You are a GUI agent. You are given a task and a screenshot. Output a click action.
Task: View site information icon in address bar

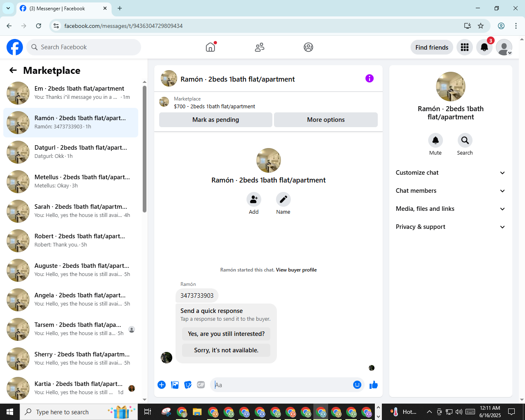(56, 26)
